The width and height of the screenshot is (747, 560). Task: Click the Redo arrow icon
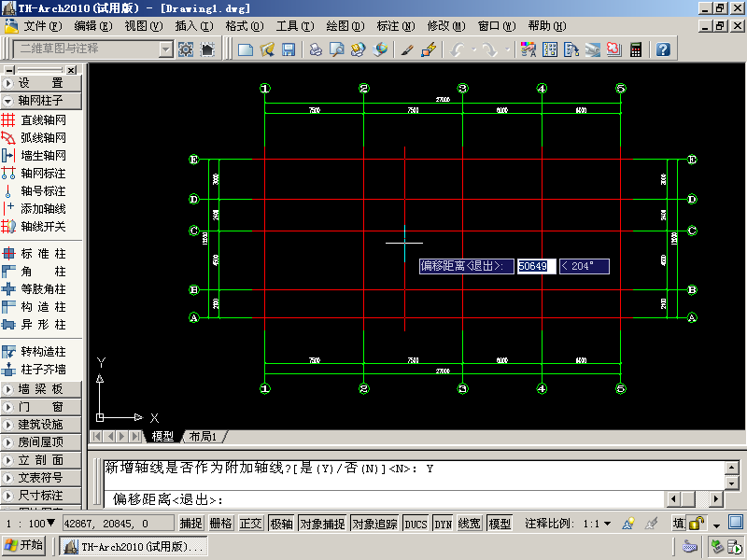pos(489,49)
